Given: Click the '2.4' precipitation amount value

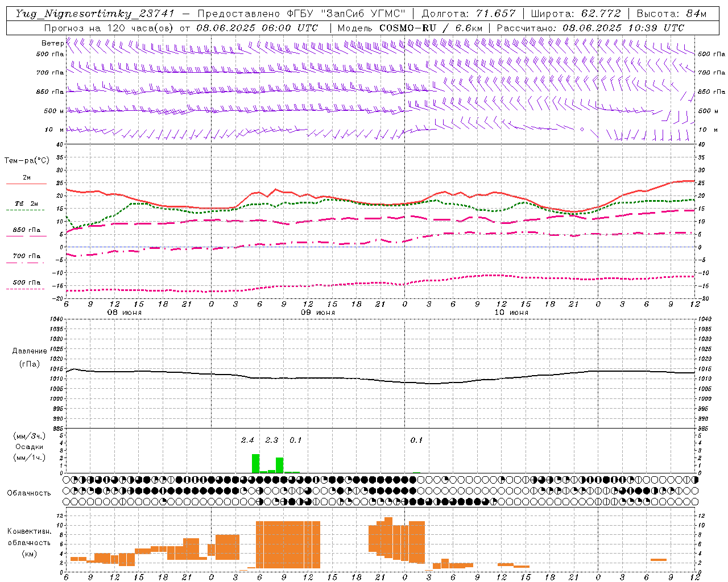Looking at the screenshot, I should tap(247, 440).
